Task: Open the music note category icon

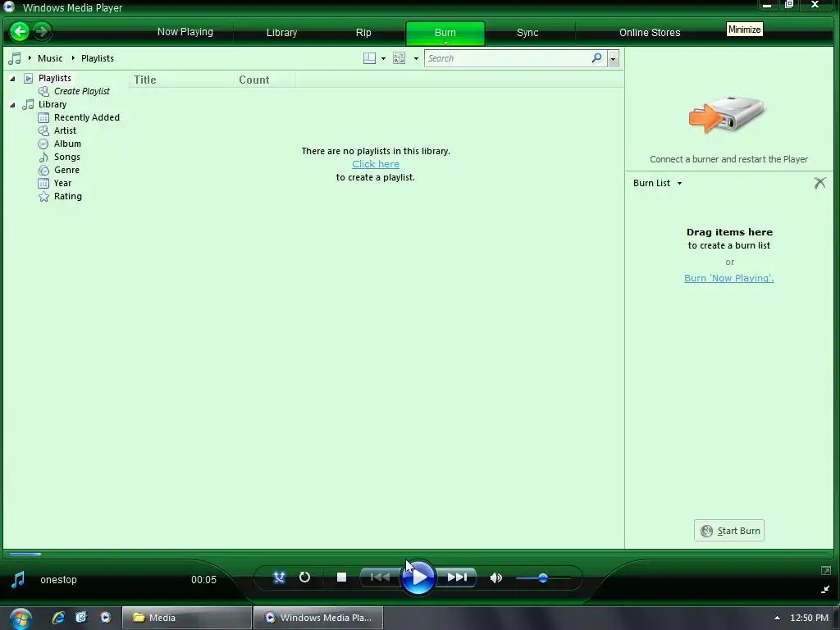Action: tap(15, 58)
